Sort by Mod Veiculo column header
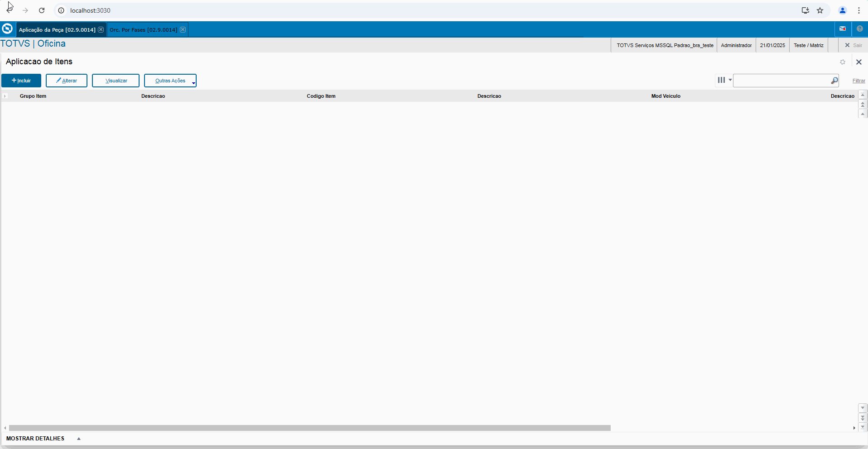868x449 pixels. point(666,96)
